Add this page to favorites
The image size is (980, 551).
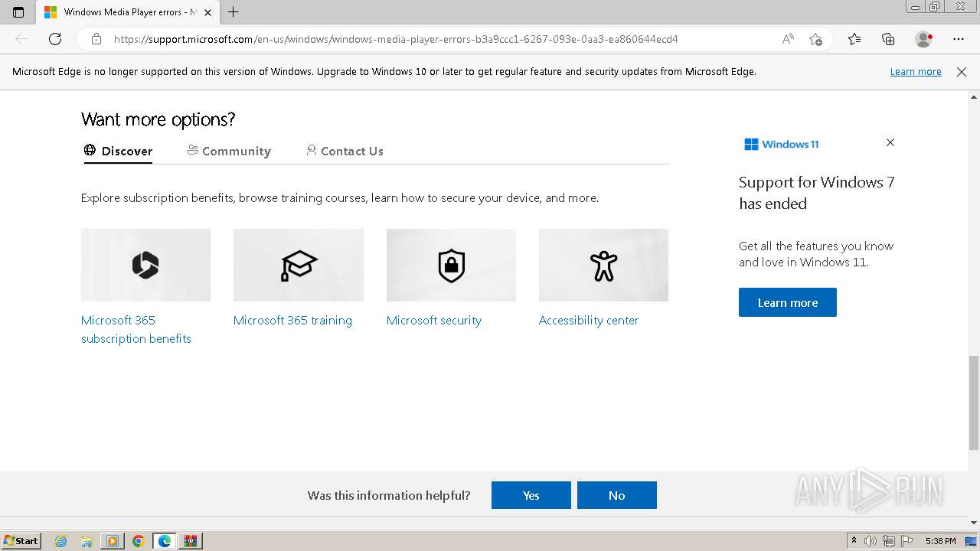[816, 39]
